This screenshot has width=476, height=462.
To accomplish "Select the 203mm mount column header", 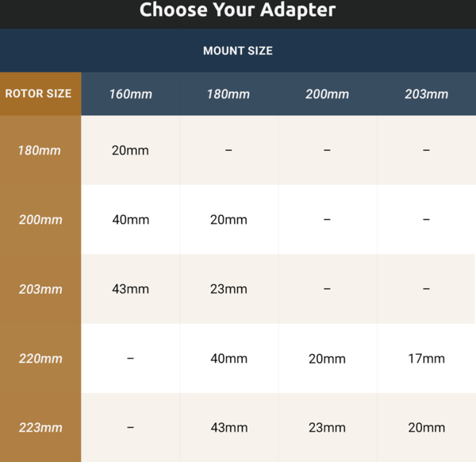I will (426, 94).
